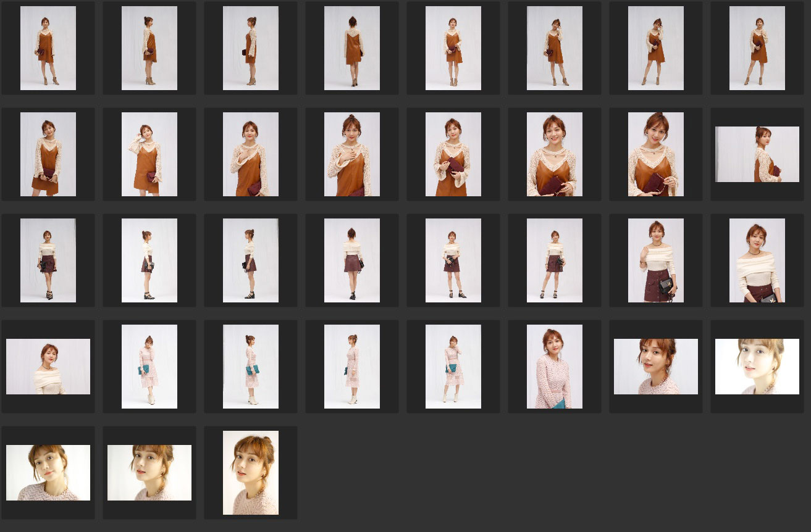Open the back-view burgundy skirt photo
The image size is (811, 532).
[351, 260]
